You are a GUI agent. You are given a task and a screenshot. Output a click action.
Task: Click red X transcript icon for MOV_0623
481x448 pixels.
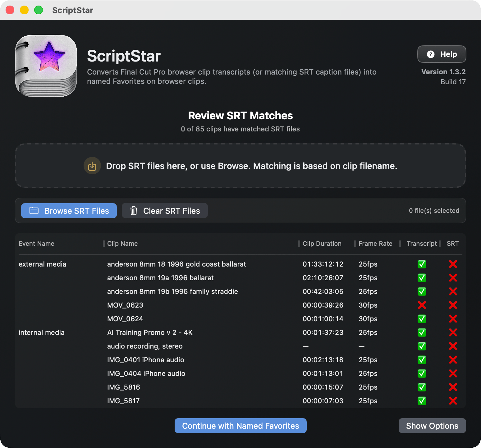point(422,305)
